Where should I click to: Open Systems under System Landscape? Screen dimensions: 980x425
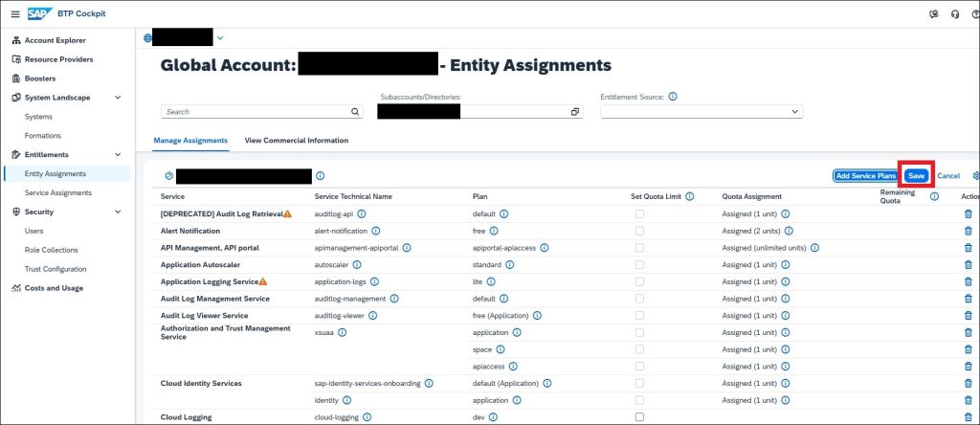(x=38, y=117)
